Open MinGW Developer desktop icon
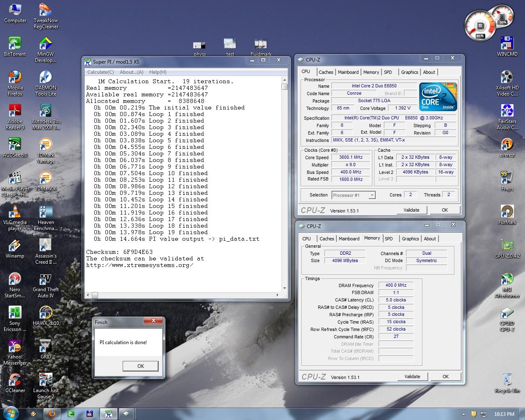This screenshot has height=420, width=525. 46,50
